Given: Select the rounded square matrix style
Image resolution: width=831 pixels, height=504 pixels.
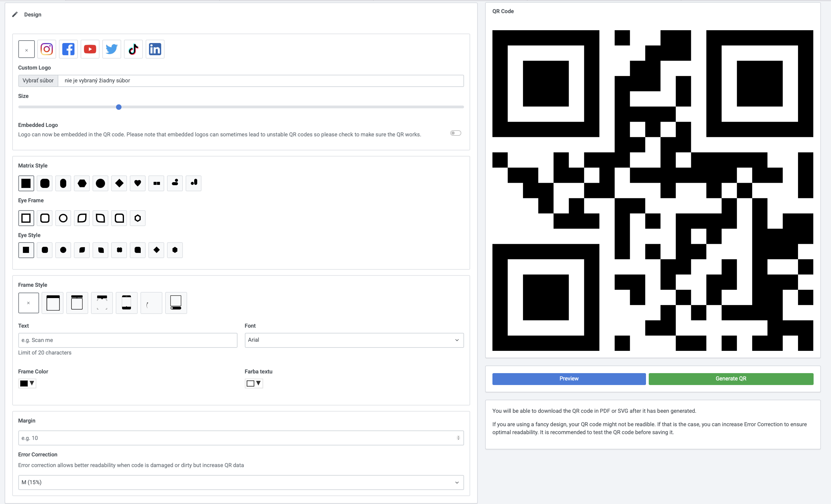Looking at the screenshot, I should pyautogui.click(x=45, y=183).
